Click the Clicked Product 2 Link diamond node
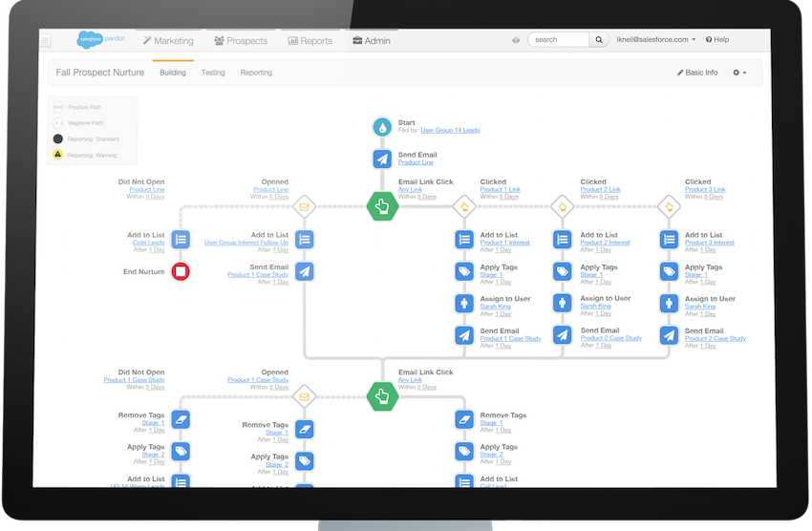This screenshot has width=812, height=531. click(x=562, y=206)
